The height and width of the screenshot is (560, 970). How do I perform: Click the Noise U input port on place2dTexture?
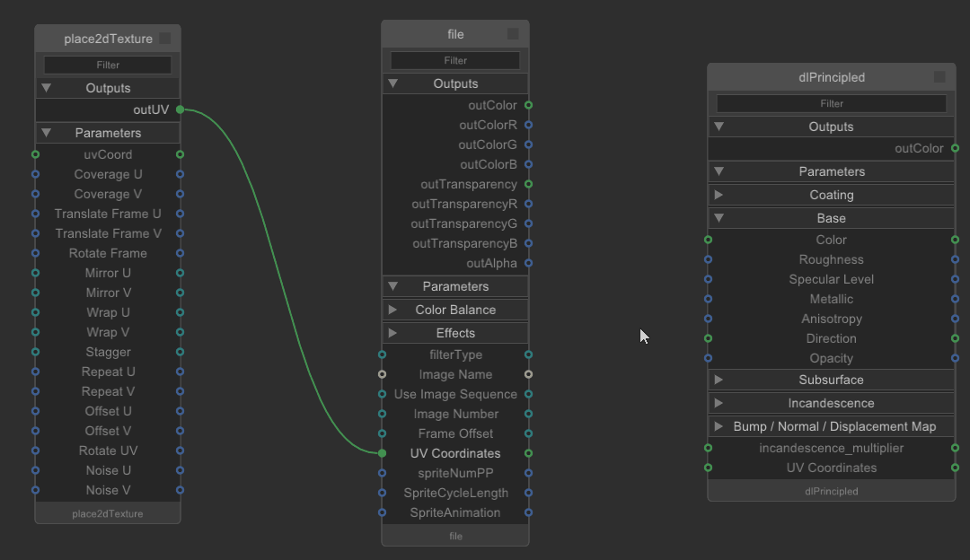pyautogui.click(x=36, y=470)
